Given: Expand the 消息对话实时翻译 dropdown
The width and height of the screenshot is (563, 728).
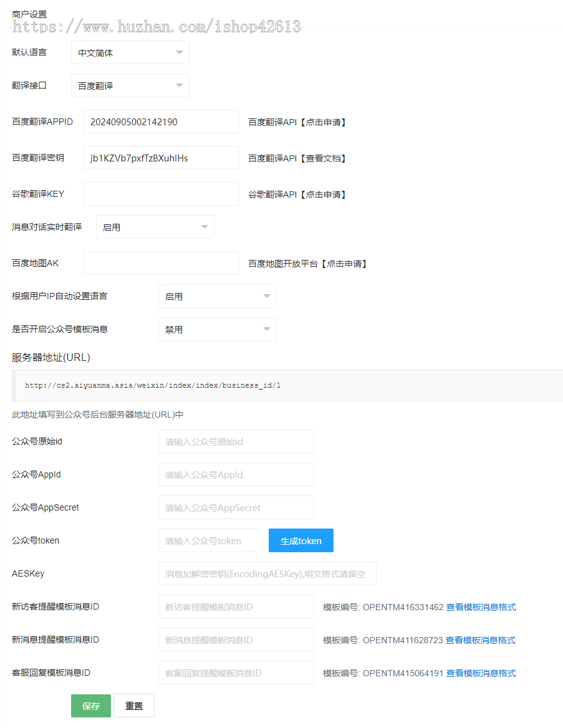Looking at the screenshot, I should pos(155,227).
